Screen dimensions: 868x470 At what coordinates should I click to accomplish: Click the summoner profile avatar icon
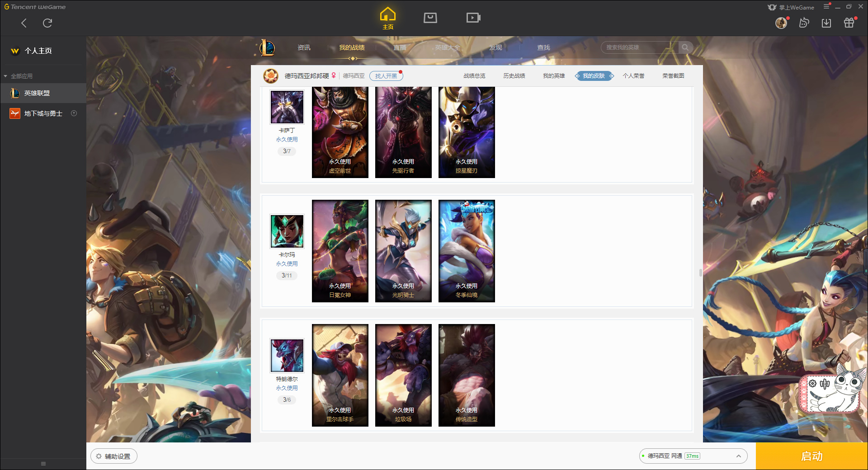point(271,76)
